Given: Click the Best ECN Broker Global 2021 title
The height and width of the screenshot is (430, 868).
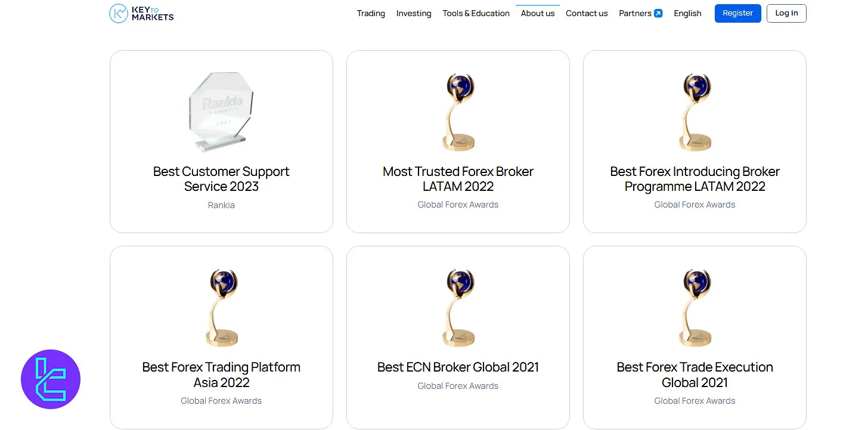Looking at the screenshot, I should (458, 367).
